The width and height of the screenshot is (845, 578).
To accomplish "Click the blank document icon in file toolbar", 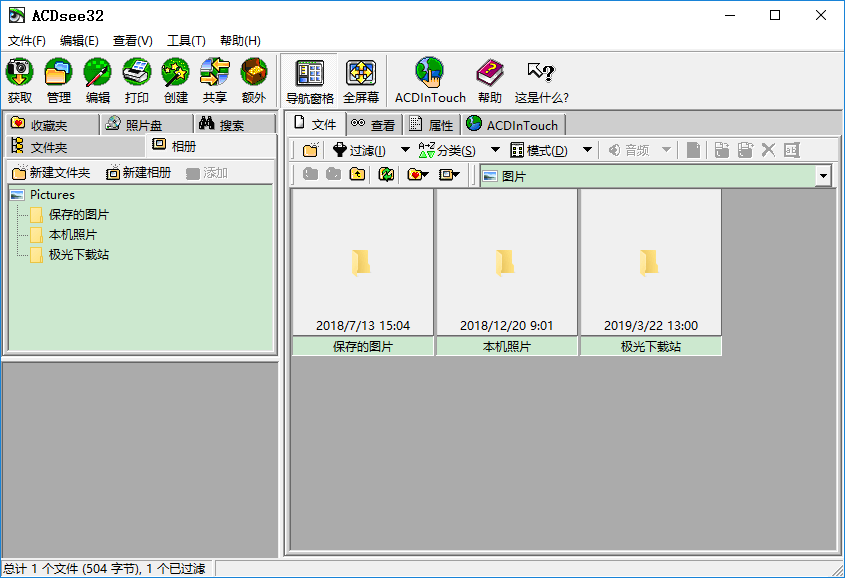I will [694, 150].
